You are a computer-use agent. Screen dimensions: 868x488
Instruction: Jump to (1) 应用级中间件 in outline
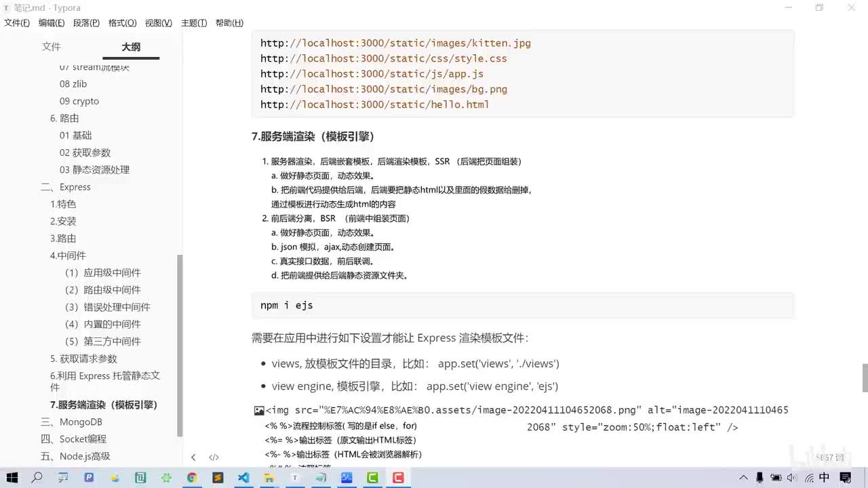pyautogui.click(x=103, y=272)
